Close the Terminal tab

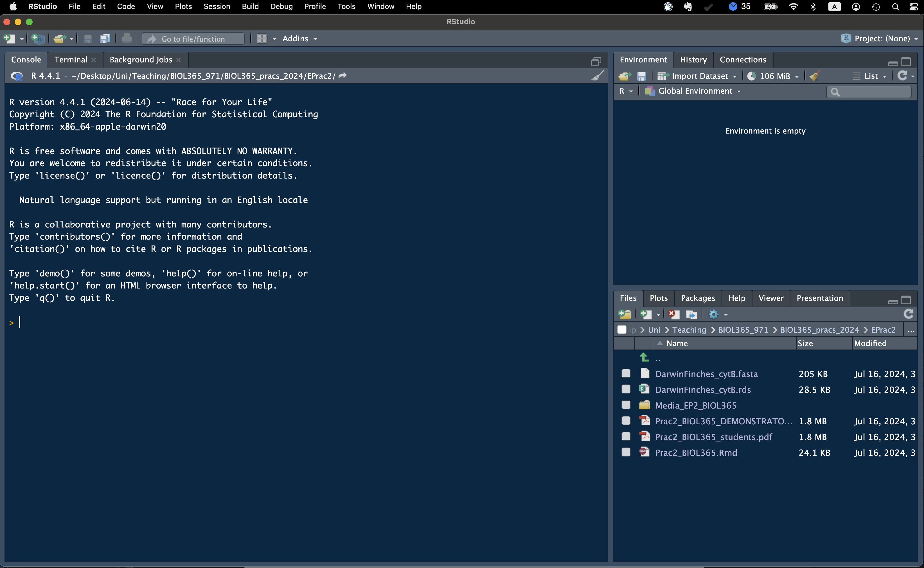(x=94, y=60)
